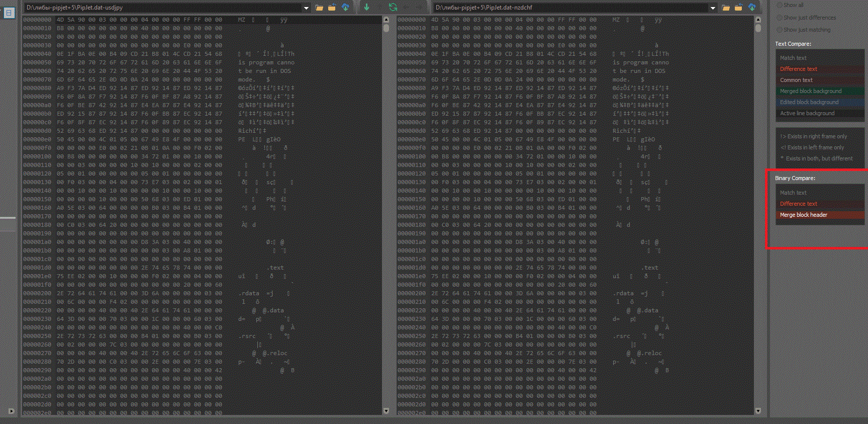Click offset 00000200 in right pane
Viewport: 868px width, 424px height.
tap(412, 293)
